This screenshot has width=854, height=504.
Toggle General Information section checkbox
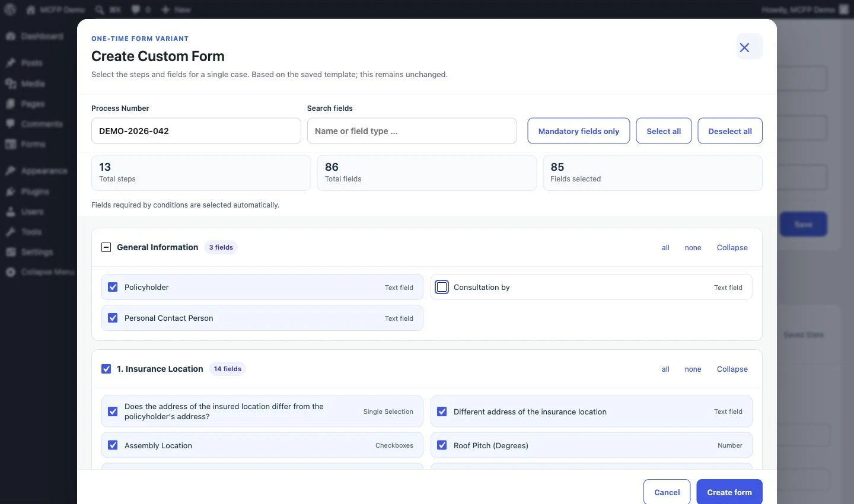pyautogui.click(x=106, y=247)
